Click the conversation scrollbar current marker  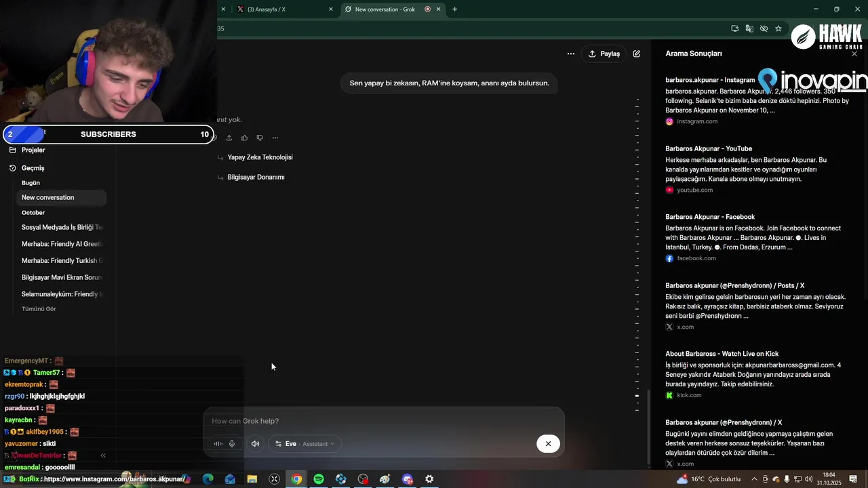(x=637, y=396)
